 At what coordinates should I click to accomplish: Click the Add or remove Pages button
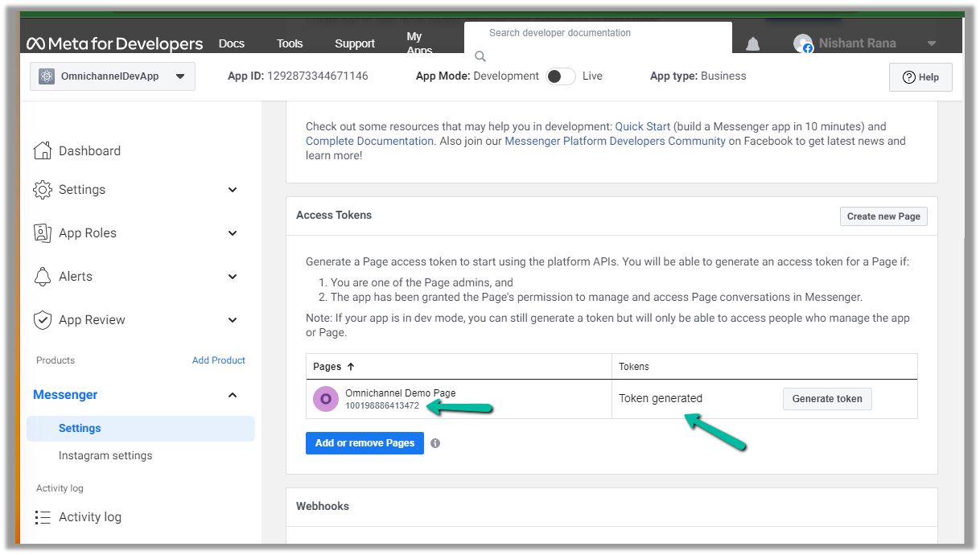(364, 443)
